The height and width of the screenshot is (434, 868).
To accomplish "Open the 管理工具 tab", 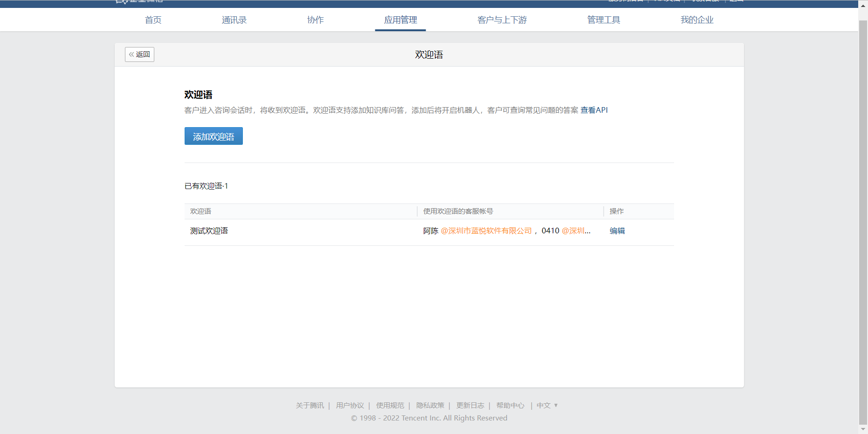I will tap(604, 20).
